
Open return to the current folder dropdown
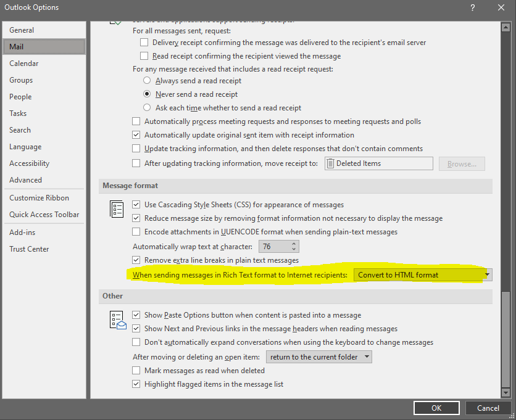tap(319, 357)
